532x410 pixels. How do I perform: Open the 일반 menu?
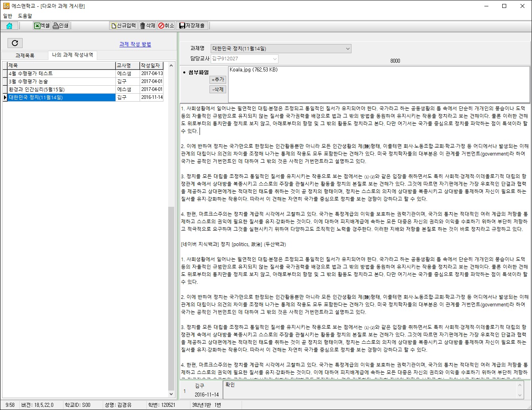(8, 16)
